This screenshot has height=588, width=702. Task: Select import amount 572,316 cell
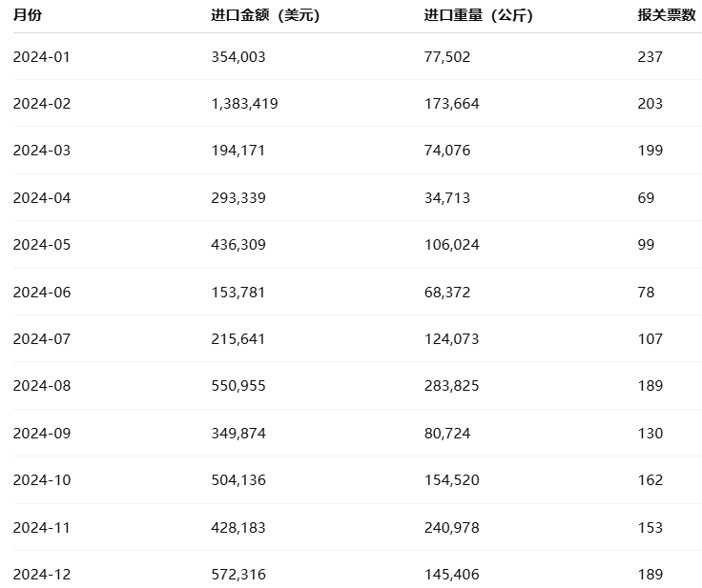pos(238,575)
